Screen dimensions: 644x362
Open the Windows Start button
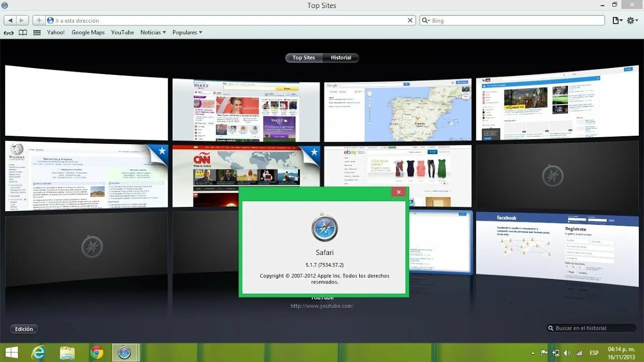point(12,352)
